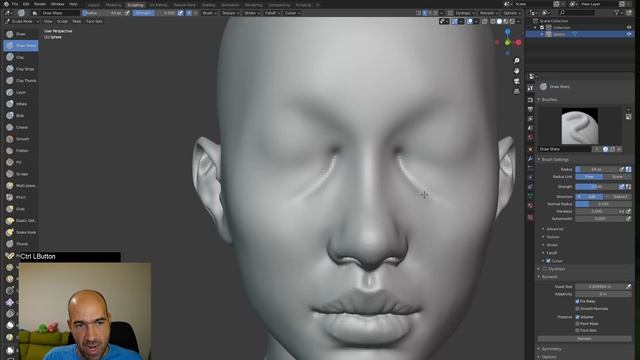Select the Scrape brush tool
Viewport: 640px width, 360px height.
tap(21, 174)
